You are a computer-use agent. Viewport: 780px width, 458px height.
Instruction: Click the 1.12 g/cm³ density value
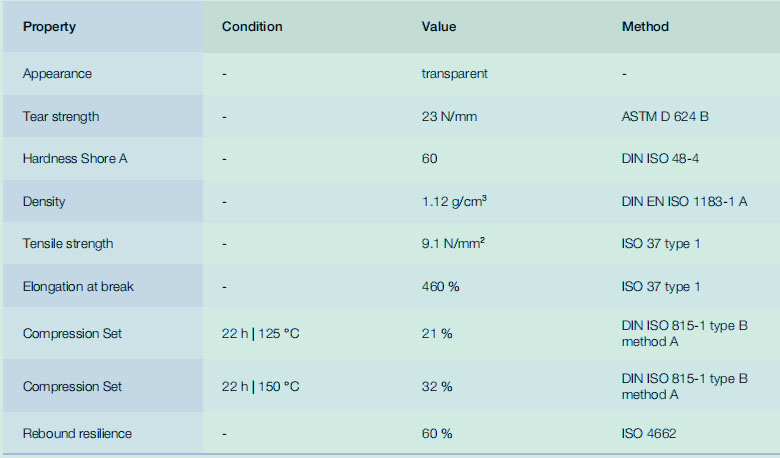pyautogui.click(x=454, y=201)
